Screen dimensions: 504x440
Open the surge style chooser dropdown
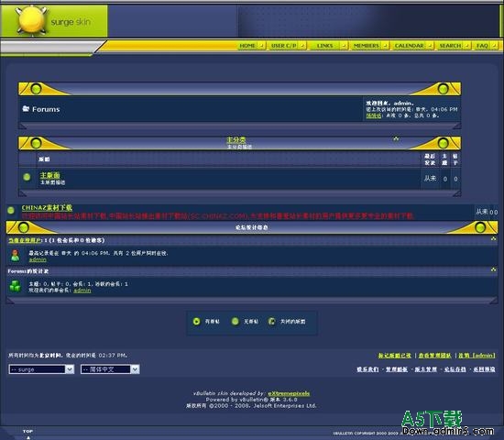click(41, 369)
